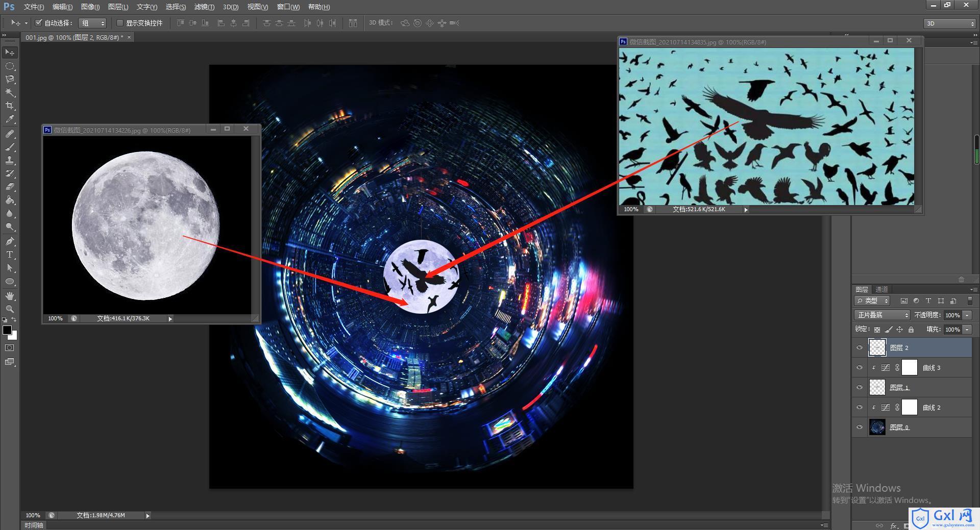This screenshot has height=530, width=980.
Task: Toggle Quick Mask mode icon
Action: click(x=10, y=348)
